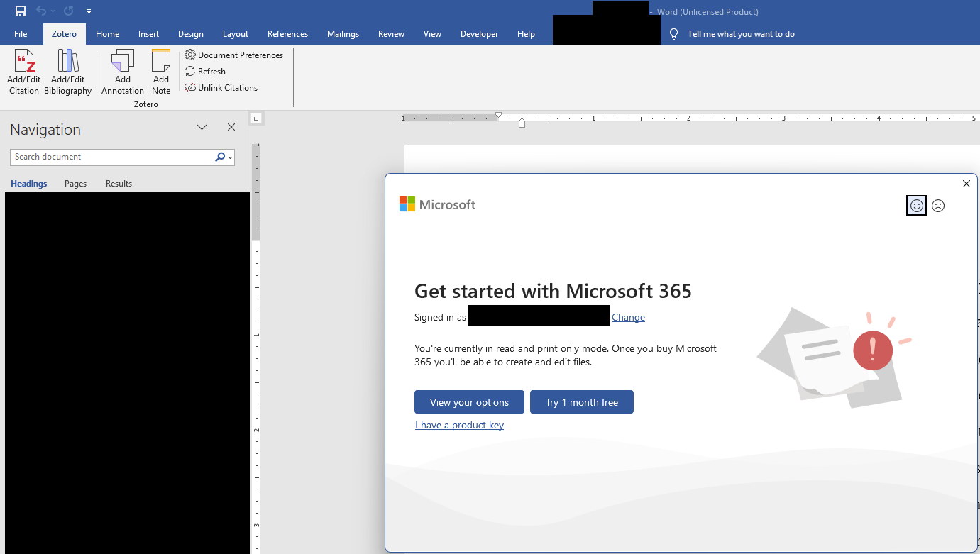
Task: Select Headings tab in Navigation pane
Action: coord(29,183)
